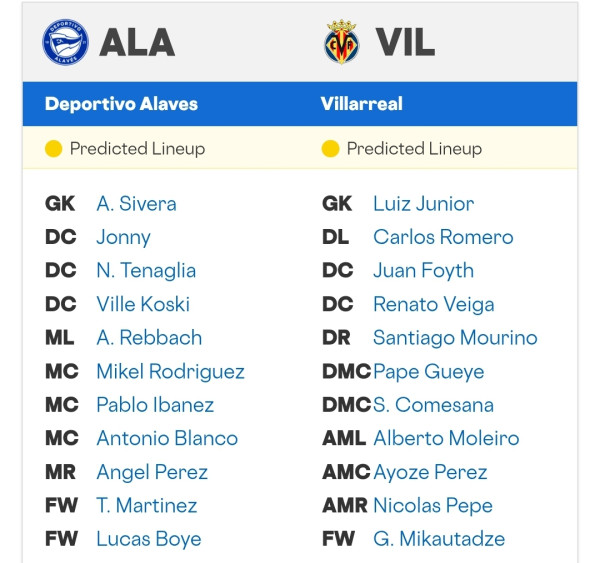Image resolution: width=600 pixels, height=563 pixels.
Task: Click the Deportivo Alaves club crest
Action: coord(65,42)
